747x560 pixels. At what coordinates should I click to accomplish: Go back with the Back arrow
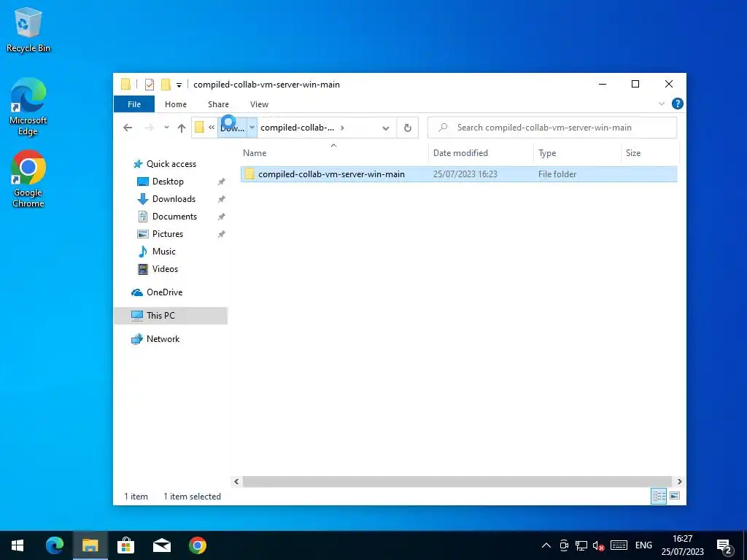click(x=127, y=128)
